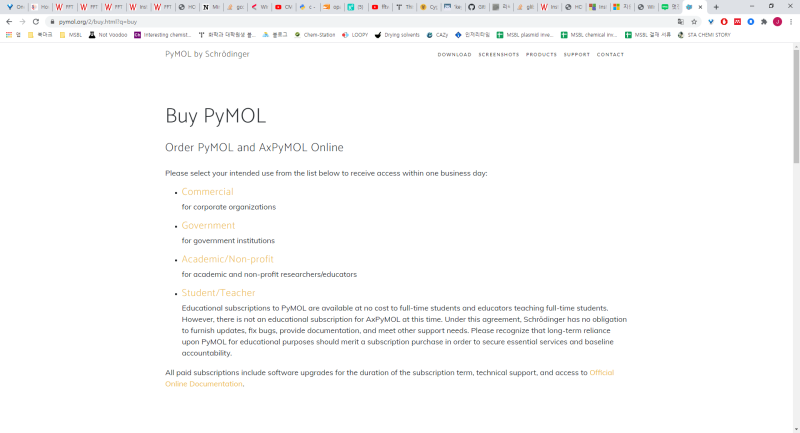Screen dimensions: 800x433
Task: Bookmark this page with the star icon
Action: tap(694, 22)
